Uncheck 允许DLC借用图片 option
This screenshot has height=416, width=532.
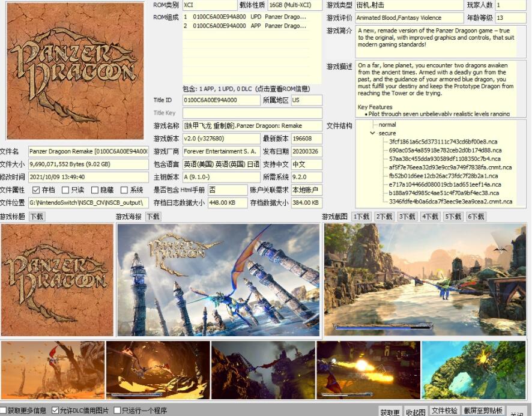pos(55,410)
